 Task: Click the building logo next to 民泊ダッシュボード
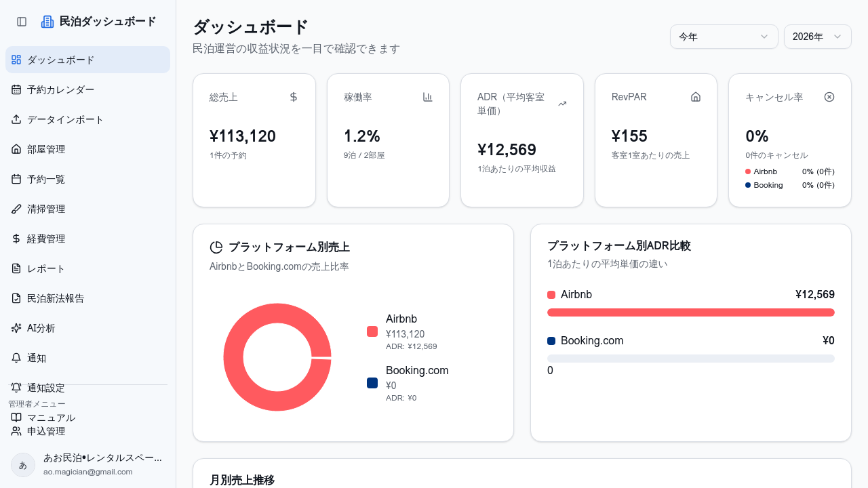(47, 21)
